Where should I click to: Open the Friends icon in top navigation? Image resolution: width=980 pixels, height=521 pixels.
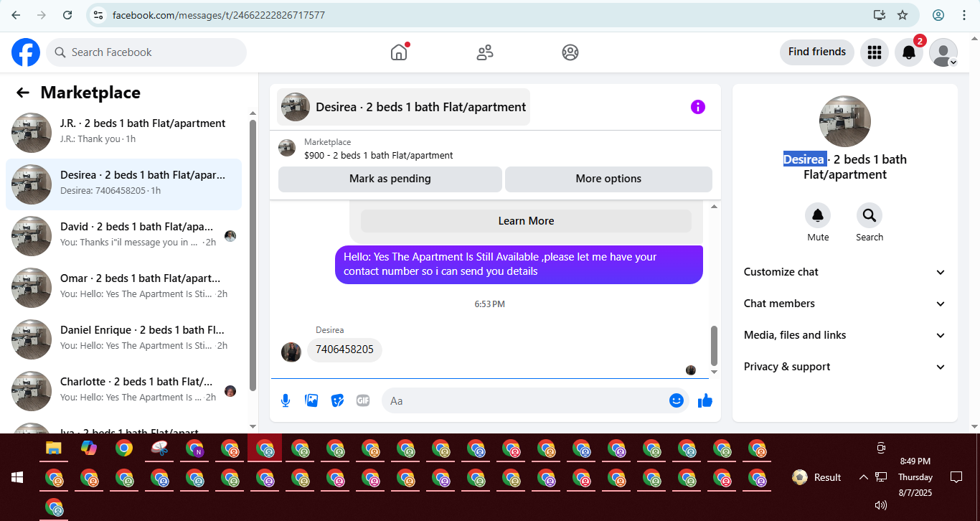485,52
